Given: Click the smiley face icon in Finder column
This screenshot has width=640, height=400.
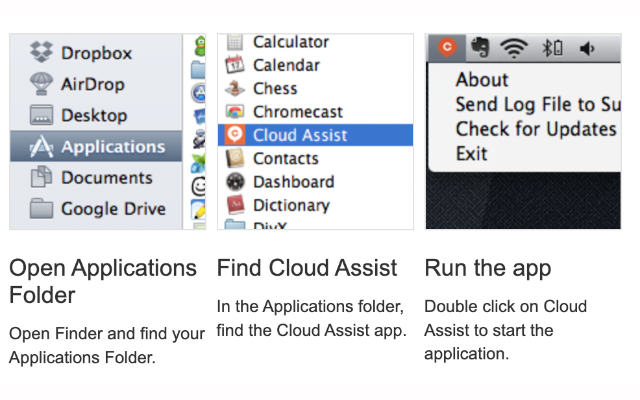Looking at the screenshot, I should [x=199, y=186].
